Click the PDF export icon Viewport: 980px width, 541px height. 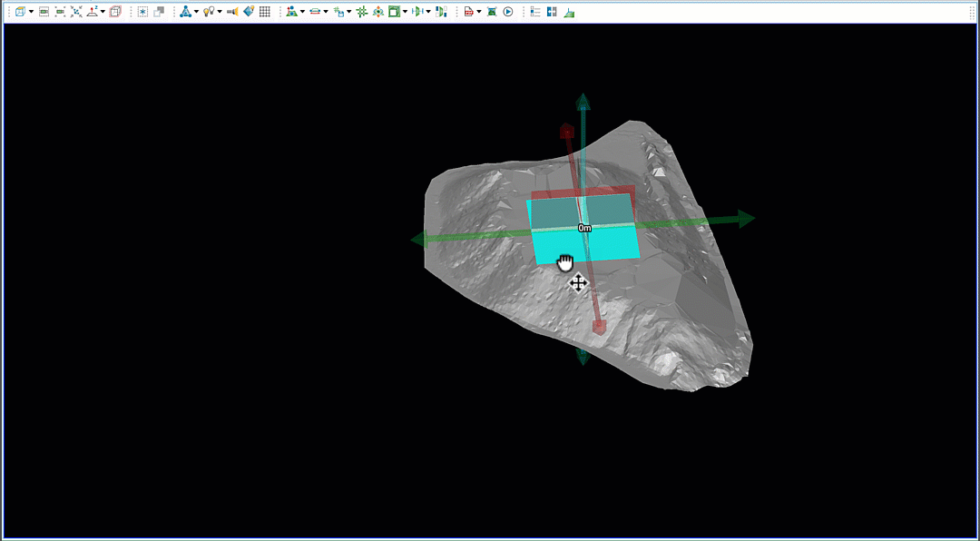pos(468,12)
